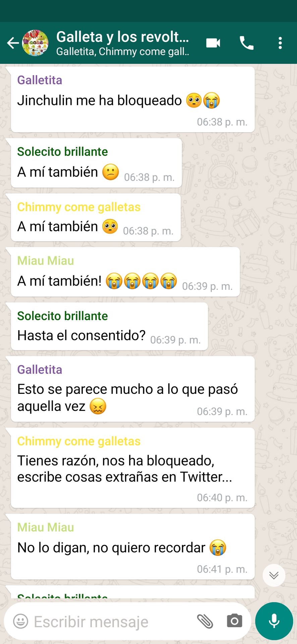The image size is (297, 644).
Task: Tap the microphone voice message button
Action: coord(274,621)
